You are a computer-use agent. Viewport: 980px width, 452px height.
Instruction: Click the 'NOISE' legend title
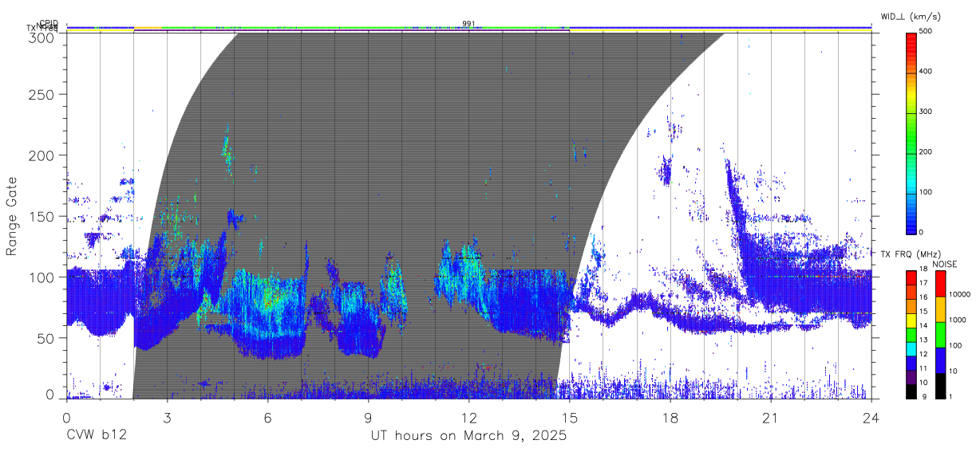click(946, 264)
